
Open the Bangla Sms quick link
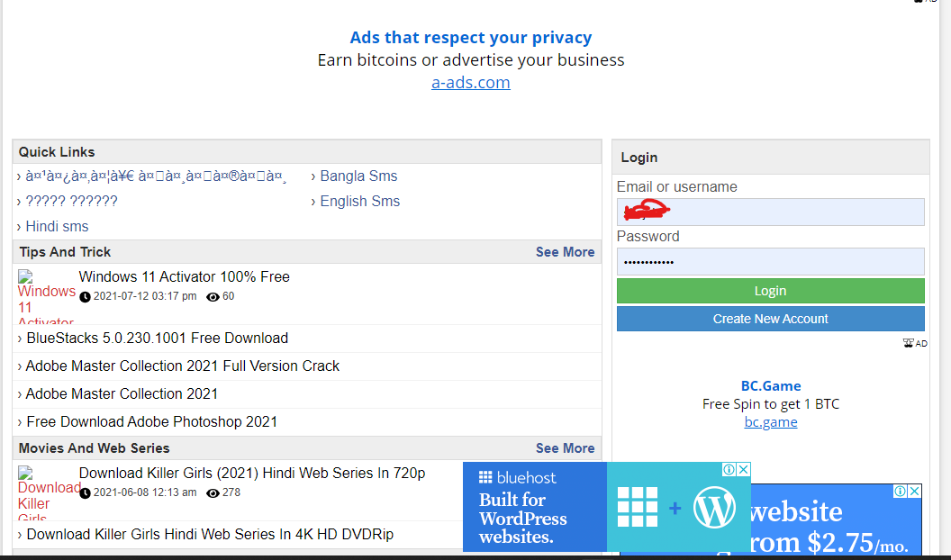pos(358,176)
